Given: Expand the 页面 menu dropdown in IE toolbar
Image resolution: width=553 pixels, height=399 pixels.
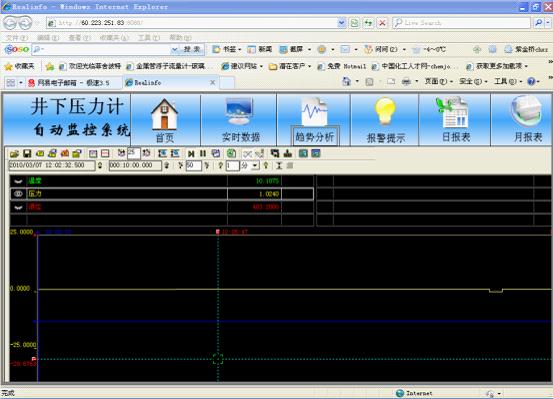Looking at the screenshot, I should [437, 81].
